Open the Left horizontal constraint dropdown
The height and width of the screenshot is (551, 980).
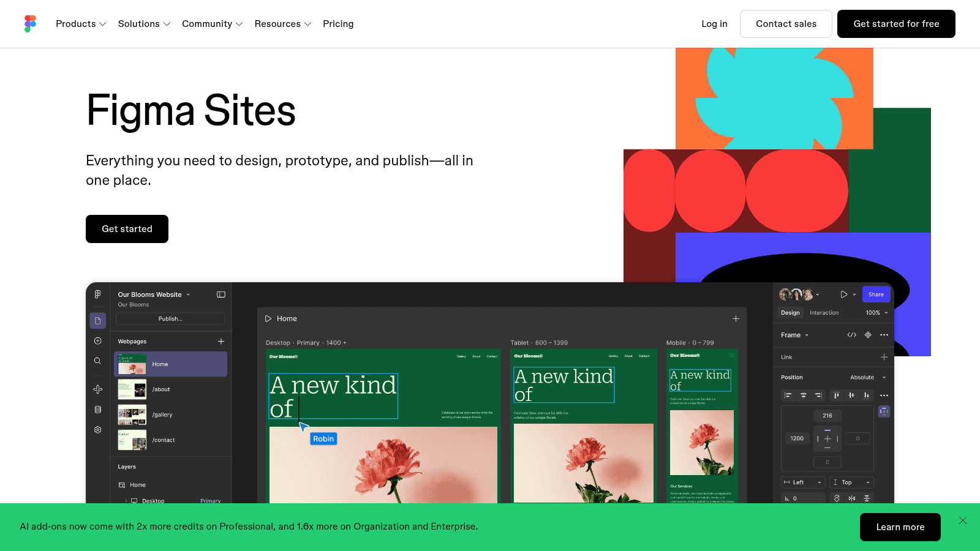pos(803,482)
